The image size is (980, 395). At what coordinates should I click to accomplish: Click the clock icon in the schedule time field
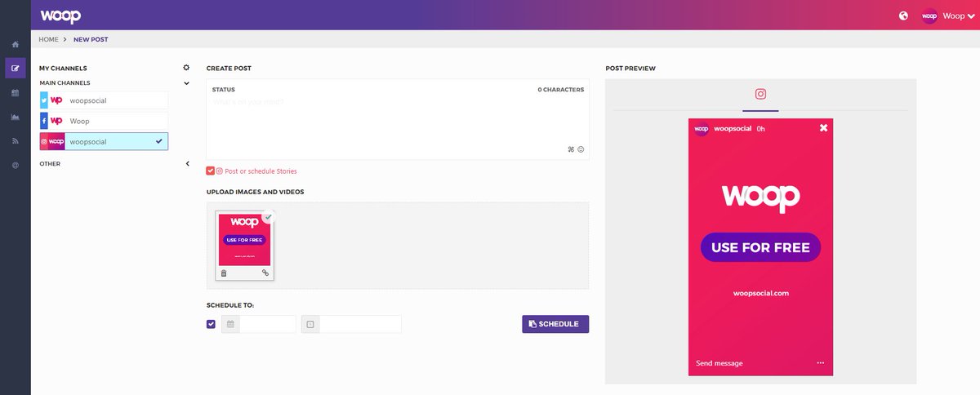[310, 324]
